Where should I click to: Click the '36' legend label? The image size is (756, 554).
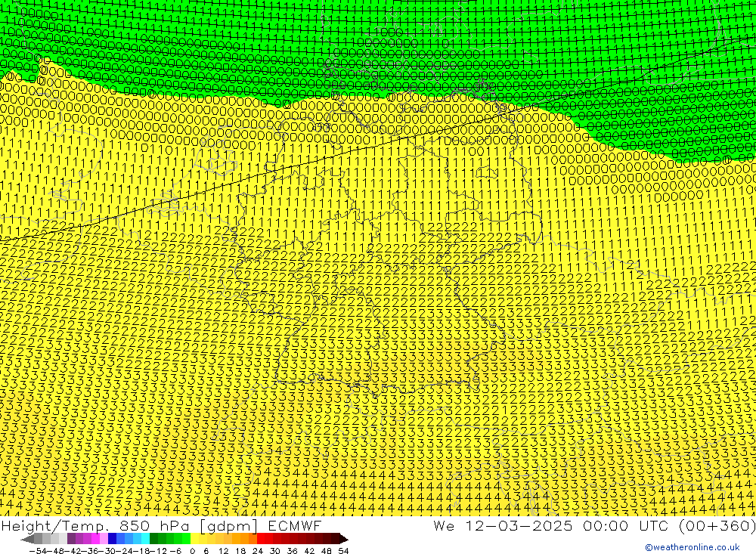click(x=292, y=551)
